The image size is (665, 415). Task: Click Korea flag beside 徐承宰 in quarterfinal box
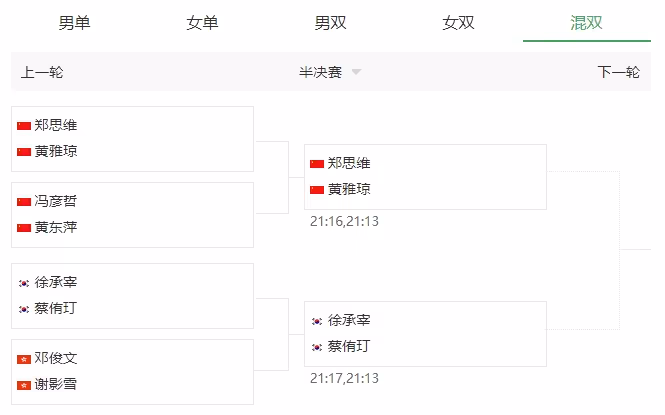pos(24,283)
